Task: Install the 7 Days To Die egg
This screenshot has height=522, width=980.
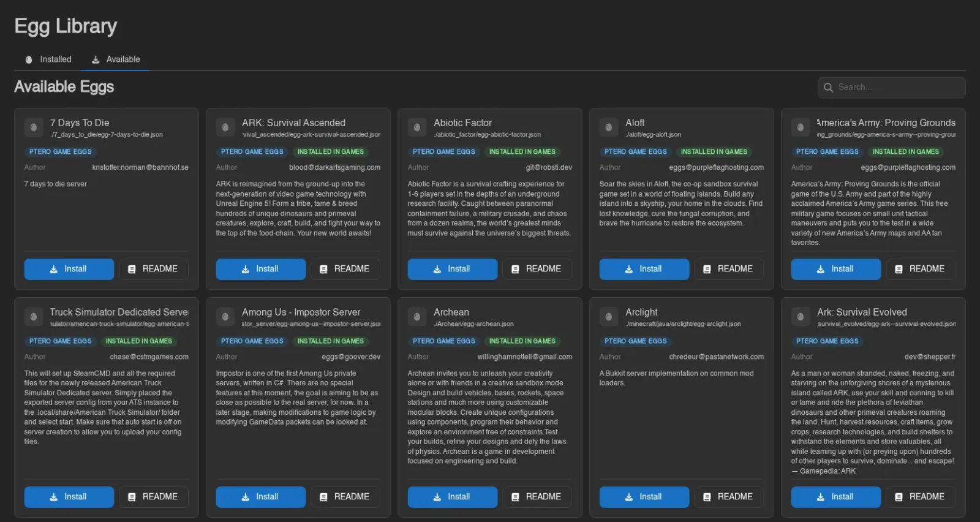Action: [x=69, y=269]
